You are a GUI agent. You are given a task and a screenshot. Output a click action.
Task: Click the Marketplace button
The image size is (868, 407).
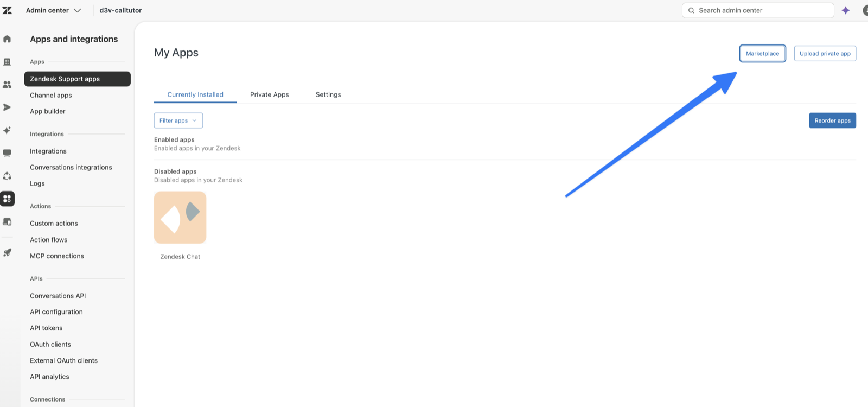coord(762,53)
